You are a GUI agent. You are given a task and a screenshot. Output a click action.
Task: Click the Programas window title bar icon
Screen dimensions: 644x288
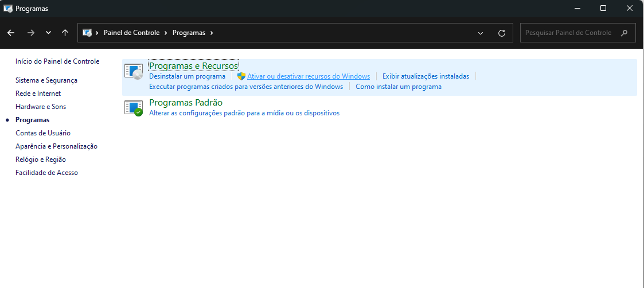[x=8, y=8]
